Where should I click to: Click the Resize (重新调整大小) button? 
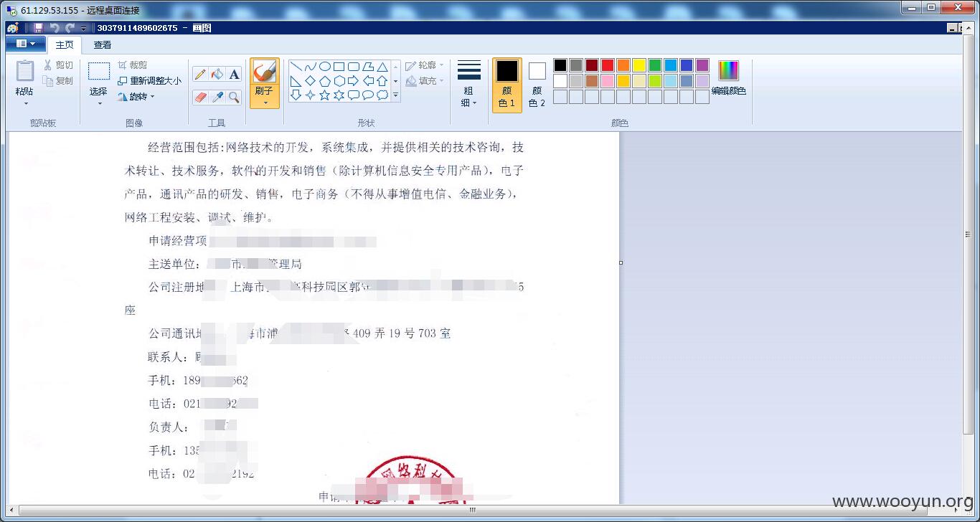click(x=149, y=81)
